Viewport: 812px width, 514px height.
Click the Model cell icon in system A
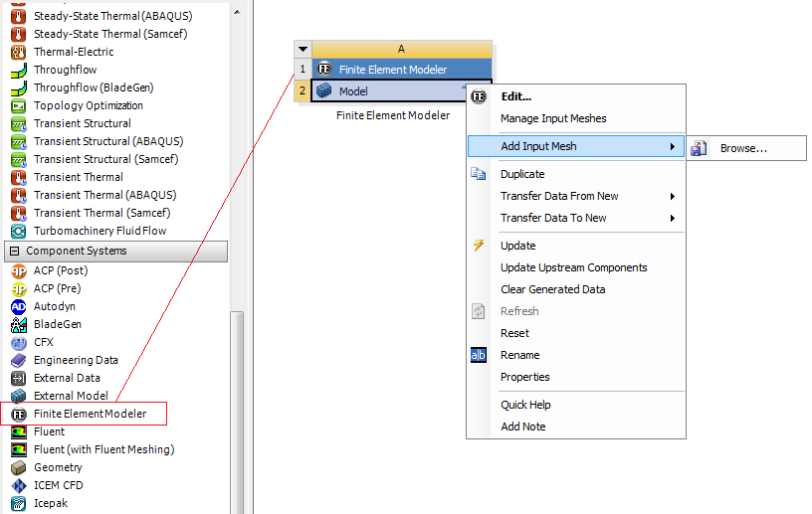(x=324, y=91)
